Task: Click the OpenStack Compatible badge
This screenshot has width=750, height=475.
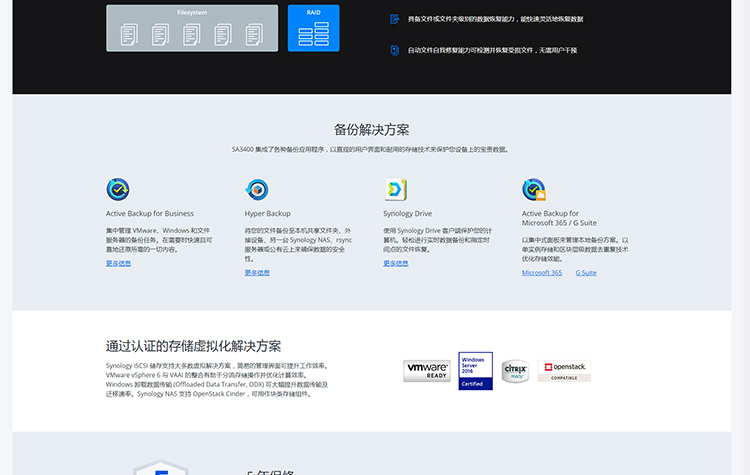Action: click(x=564, y=371)
